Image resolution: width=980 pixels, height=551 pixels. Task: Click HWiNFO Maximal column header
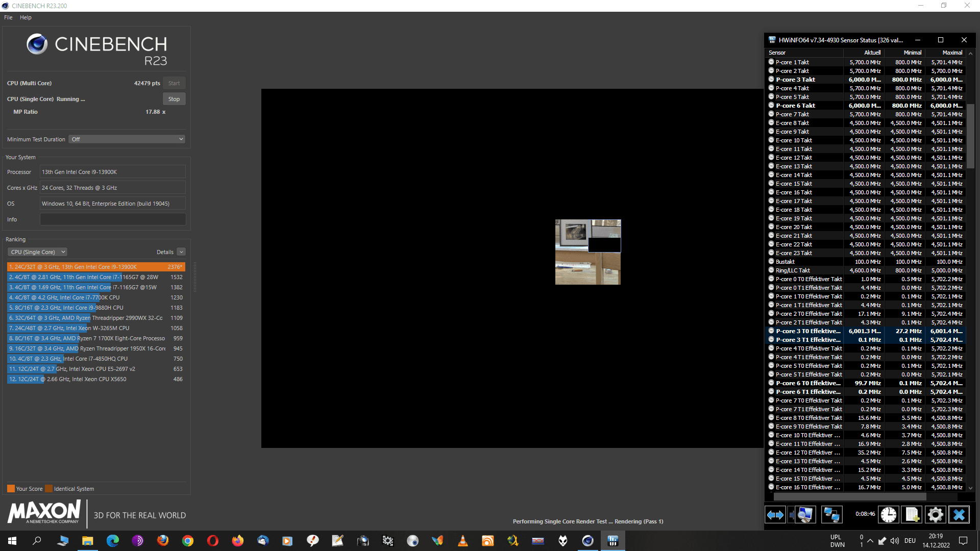945,53
